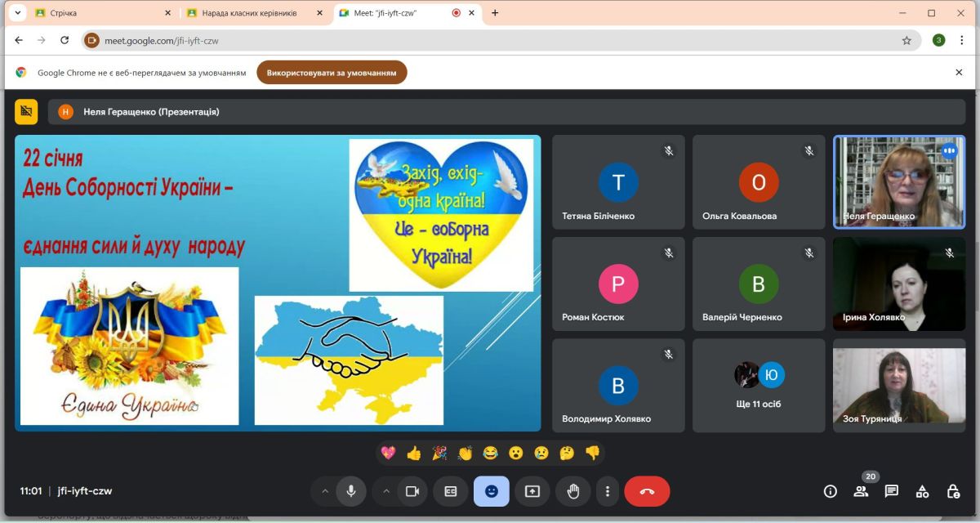The image size is (980, 523).
Task: Toggle closed captions button
Action: (x=451, y=491)
